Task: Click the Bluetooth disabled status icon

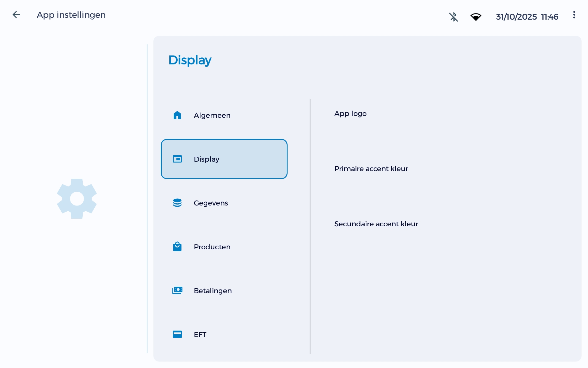Action: 454,17
